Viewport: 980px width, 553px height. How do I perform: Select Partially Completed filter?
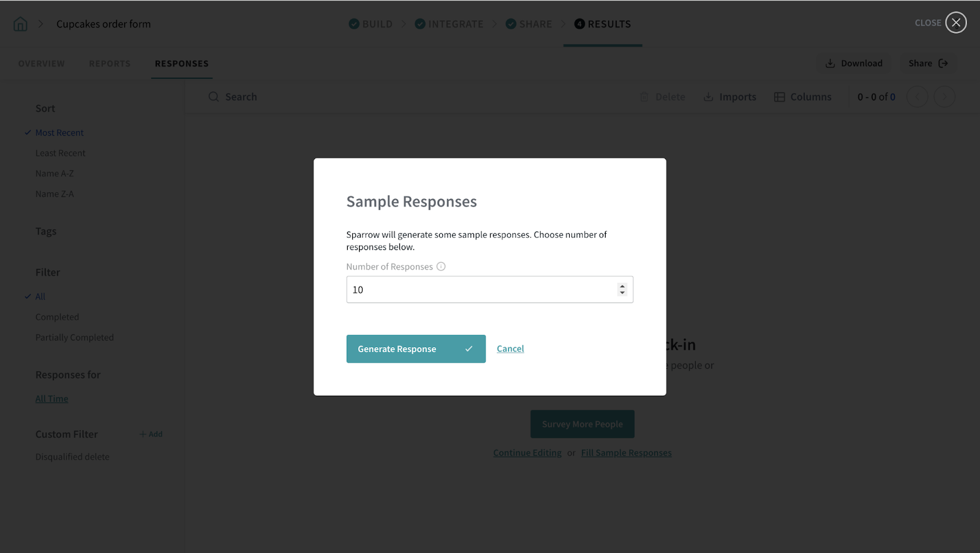[x=74, y=337]
